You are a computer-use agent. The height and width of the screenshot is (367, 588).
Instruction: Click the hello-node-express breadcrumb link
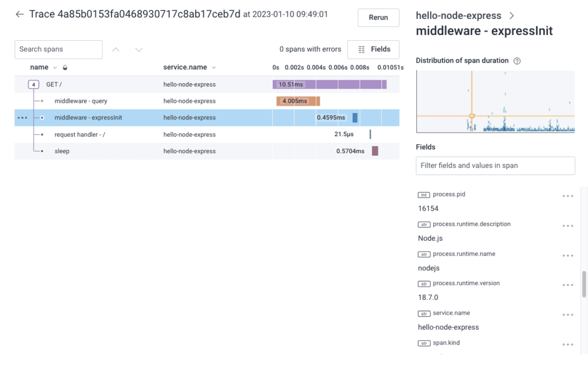458,16
